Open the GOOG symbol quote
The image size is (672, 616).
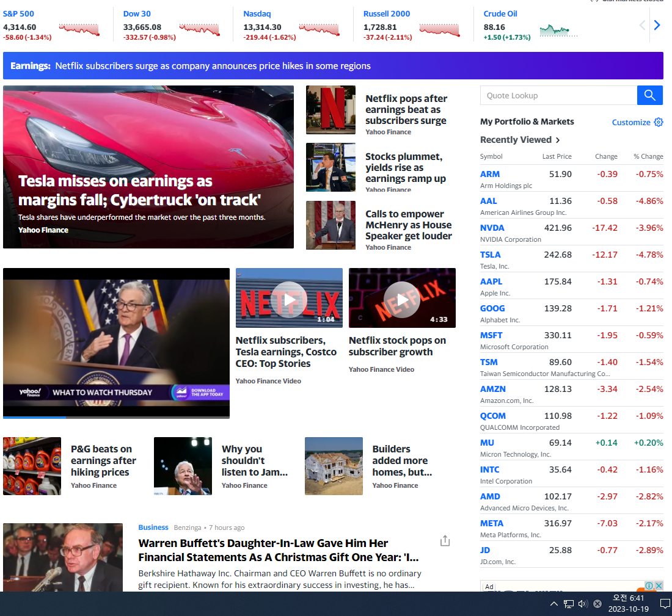point(492,308)
